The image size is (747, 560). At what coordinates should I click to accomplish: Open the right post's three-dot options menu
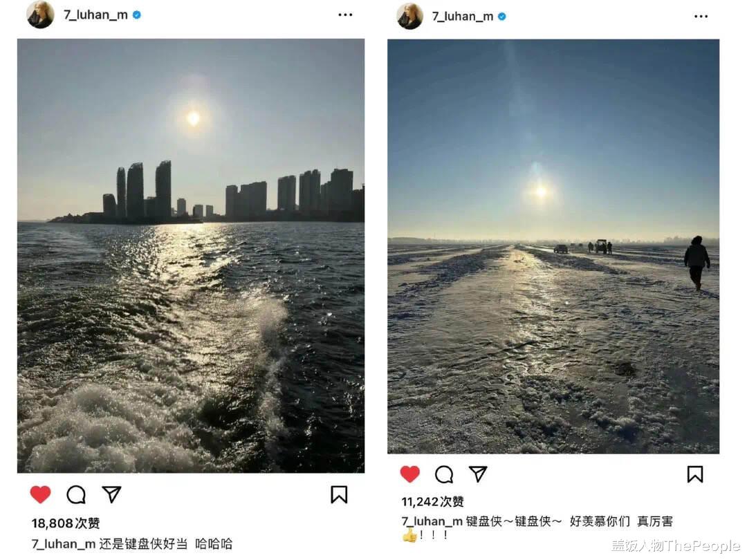coord(701,16)
